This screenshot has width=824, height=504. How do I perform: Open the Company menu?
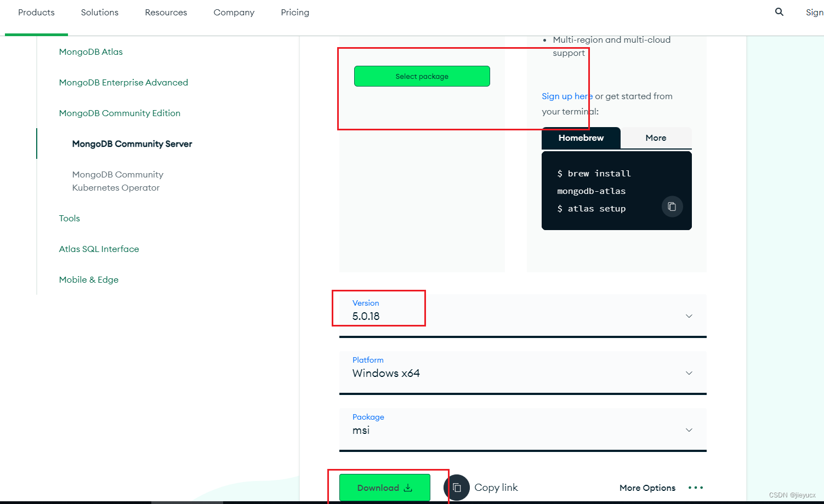coord(234,12)
